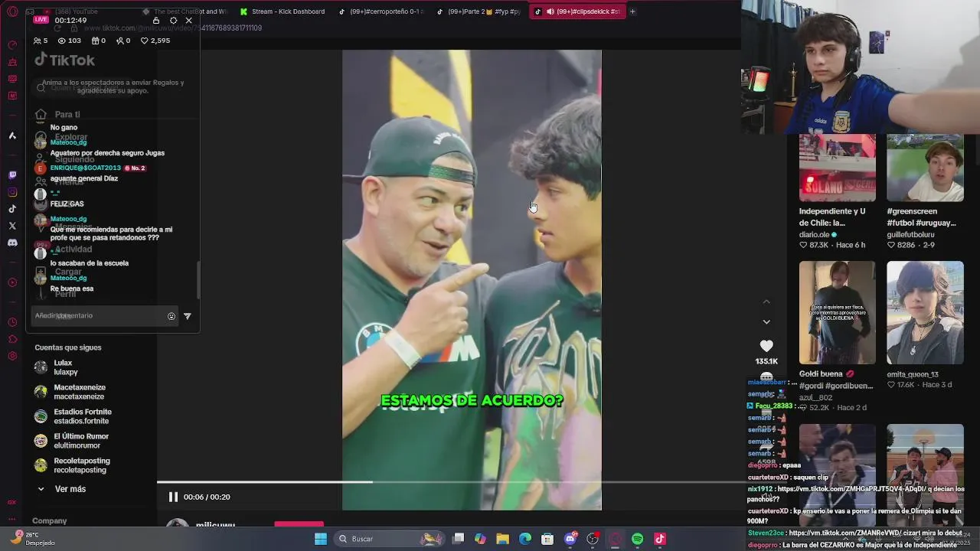Screen dimensions: 980x551
Task: Open Task View on the taskbar
Action: click(x=458, y=539)
